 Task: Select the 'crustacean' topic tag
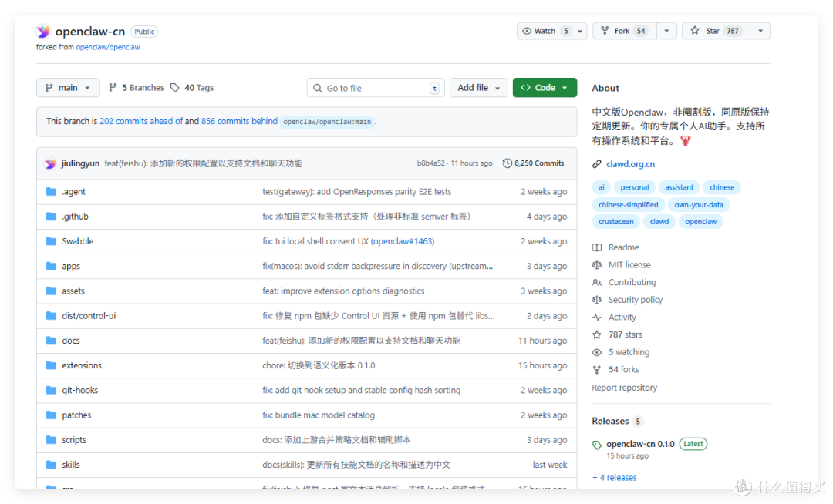coord(615,222)
